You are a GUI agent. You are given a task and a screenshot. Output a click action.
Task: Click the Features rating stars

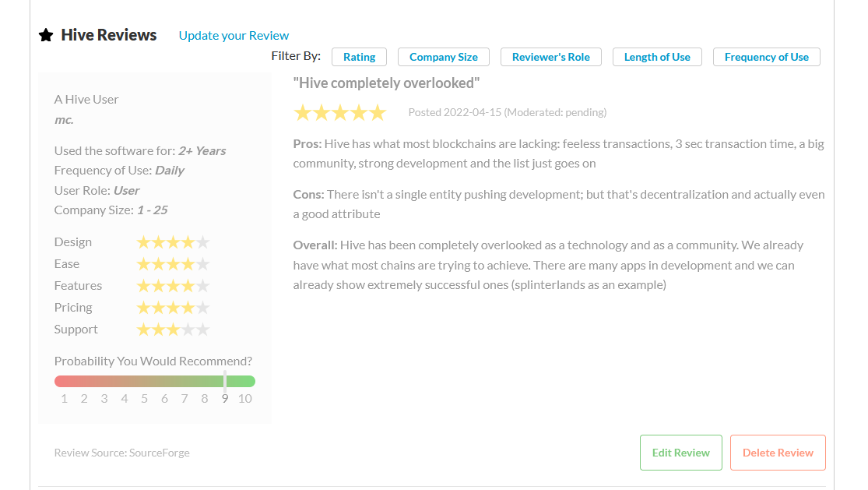pos(174,286)
